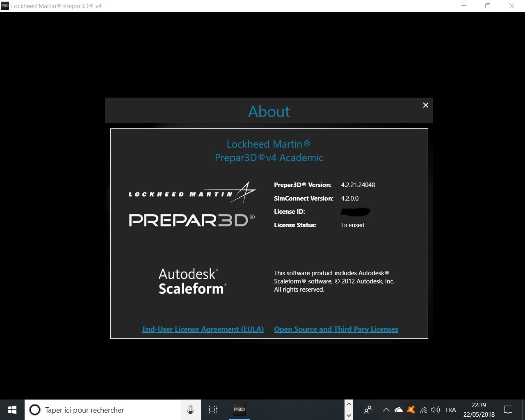Click the "Lockheed Martin®" heading in the dialog
The height and width of the screenshot is (420, 525).
click(269, 144)
